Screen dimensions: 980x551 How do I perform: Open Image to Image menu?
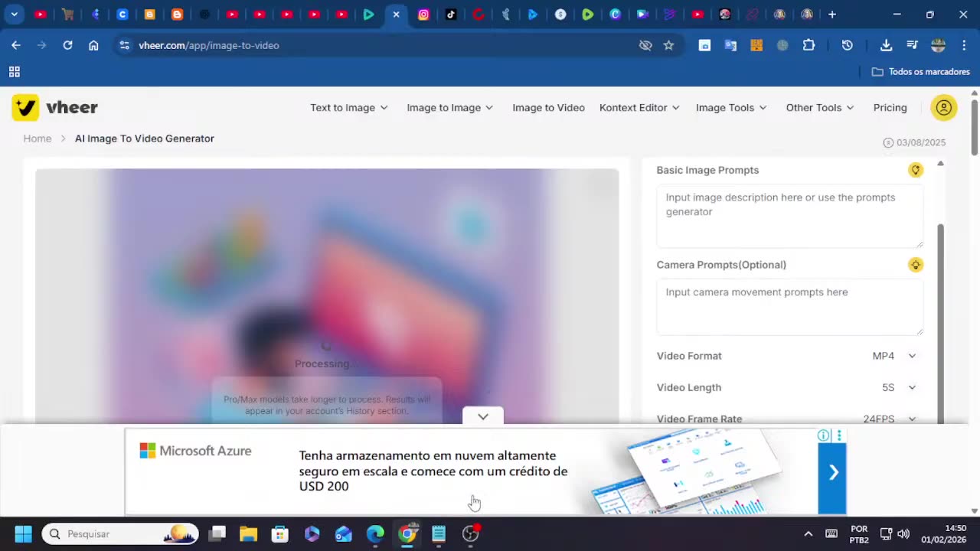[450, 108]
